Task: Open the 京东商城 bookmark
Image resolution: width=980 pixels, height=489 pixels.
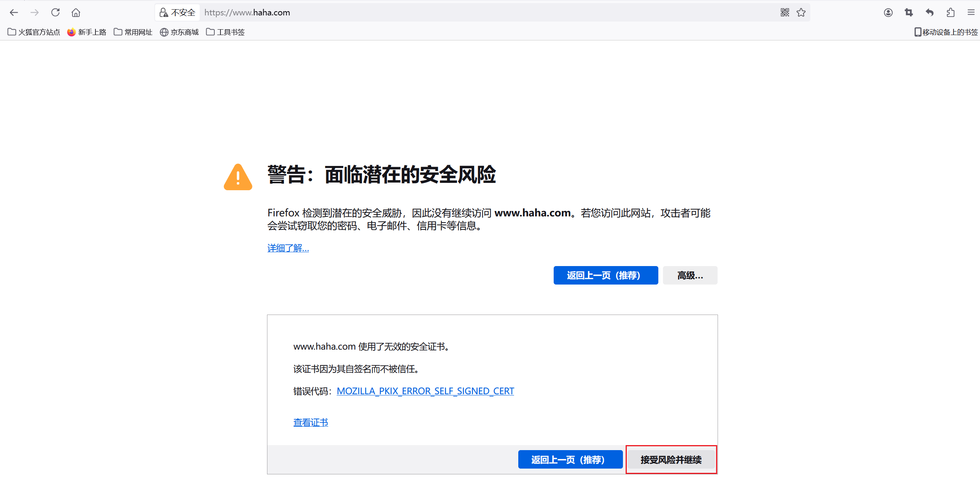Action: click(179, 32)
